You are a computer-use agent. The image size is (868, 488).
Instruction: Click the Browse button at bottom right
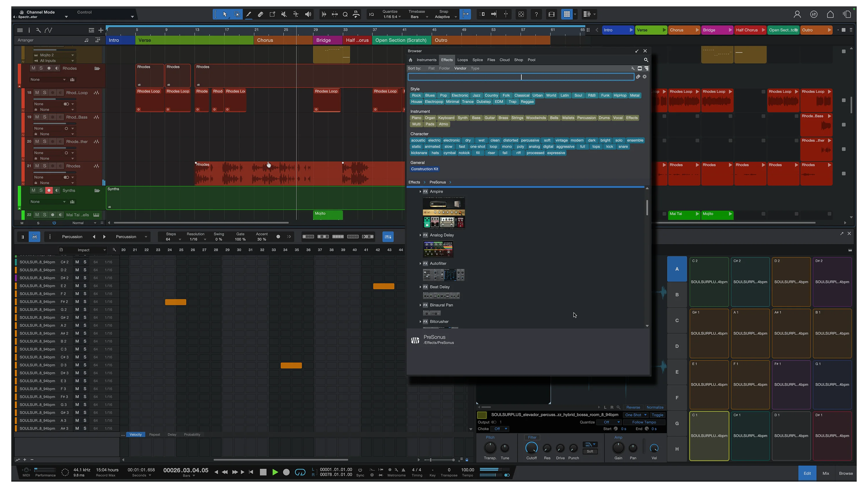[845, 473]
